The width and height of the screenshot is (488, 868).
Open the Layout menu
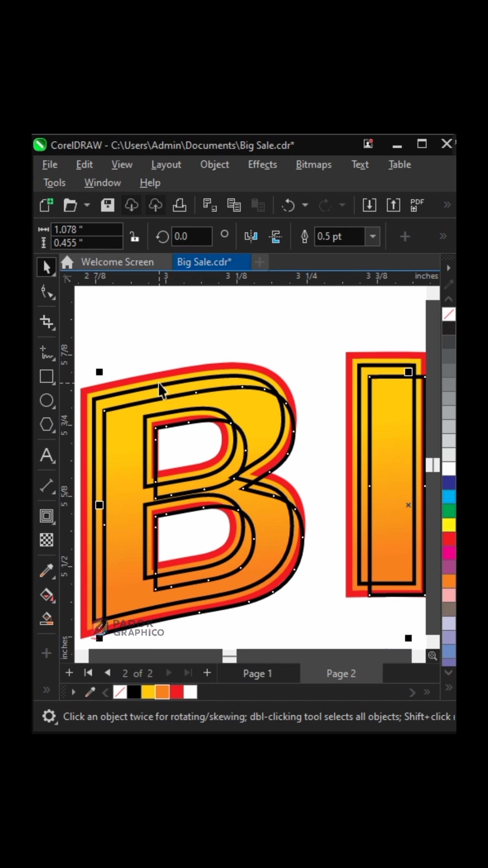[166, 165]
